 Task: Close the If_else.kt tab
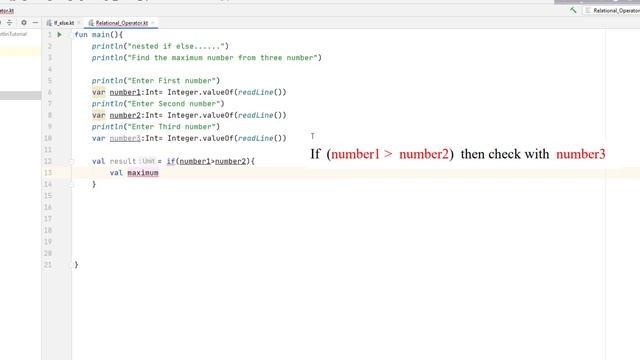79,23
